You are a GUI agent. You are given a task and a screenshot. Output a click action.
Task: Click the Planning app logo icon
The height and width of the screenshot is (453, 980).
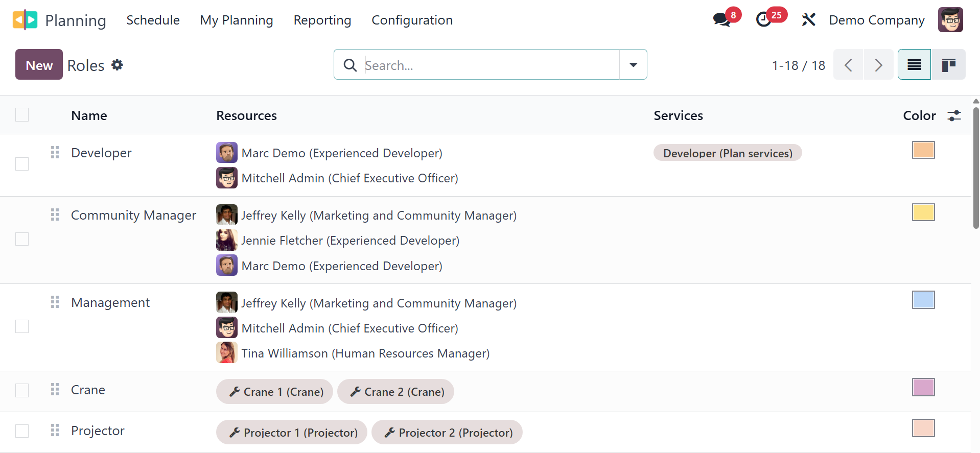[25, 20]
